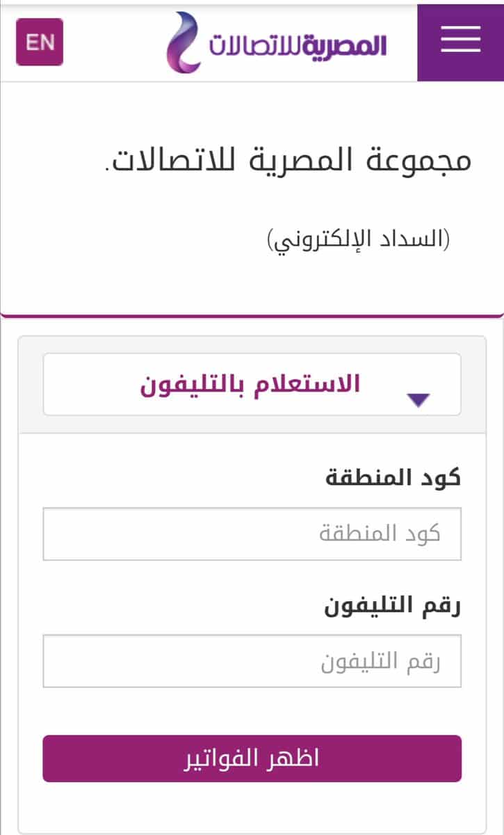Image resolution: width=504 pixels, height=835 pixels.
Task: Switch language with the EN button
Action: 40,42
